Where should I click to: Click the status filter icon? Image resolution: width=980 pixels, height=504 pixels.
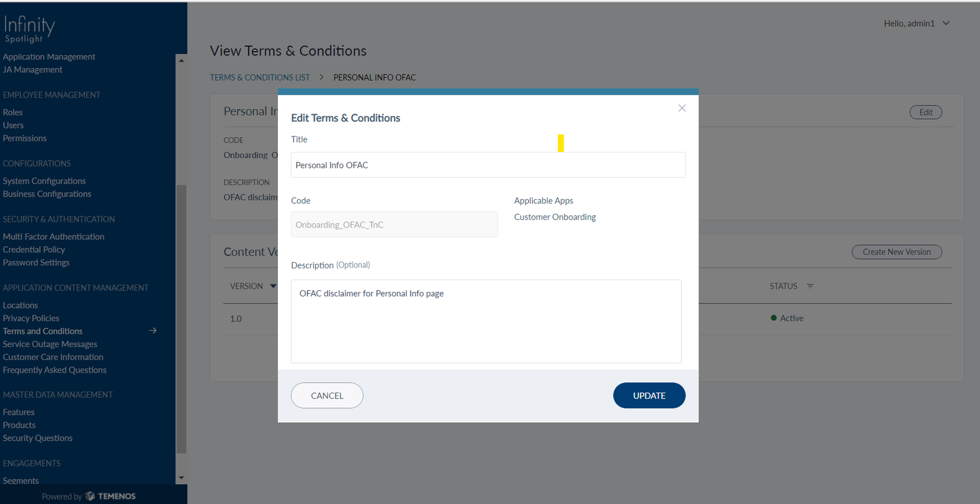[810, 286]
